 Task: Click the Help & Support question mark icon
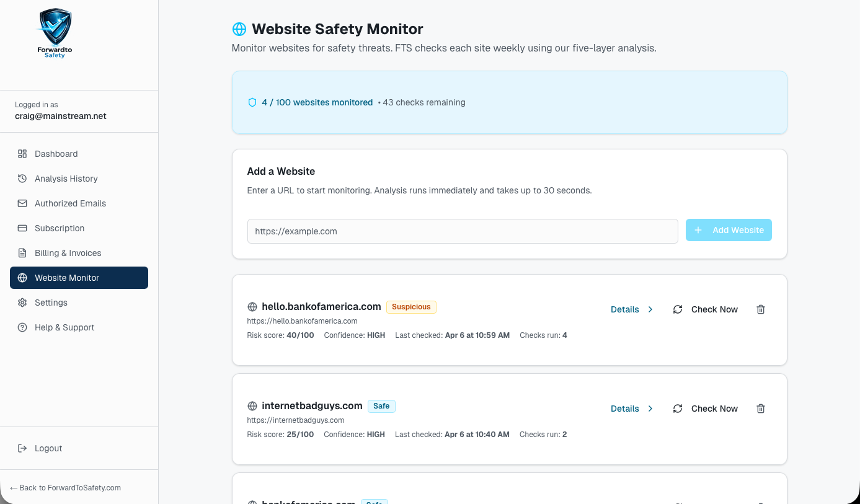click(22, 327)
